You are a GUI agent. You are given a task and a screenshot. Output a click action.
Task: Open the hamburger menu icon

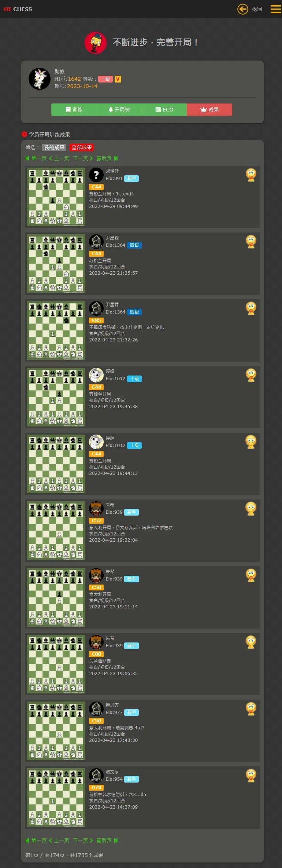coord(275,9)
